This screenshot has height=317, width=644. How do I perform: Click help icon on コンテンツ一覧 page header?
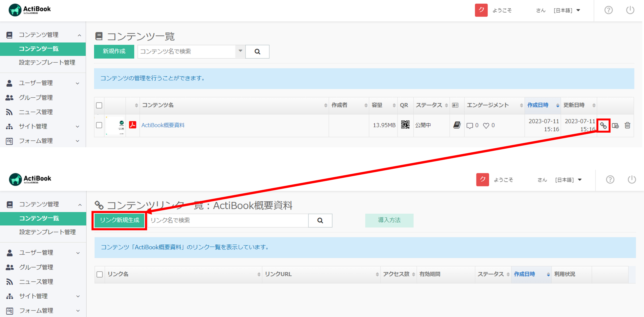(x=608, y=10)
